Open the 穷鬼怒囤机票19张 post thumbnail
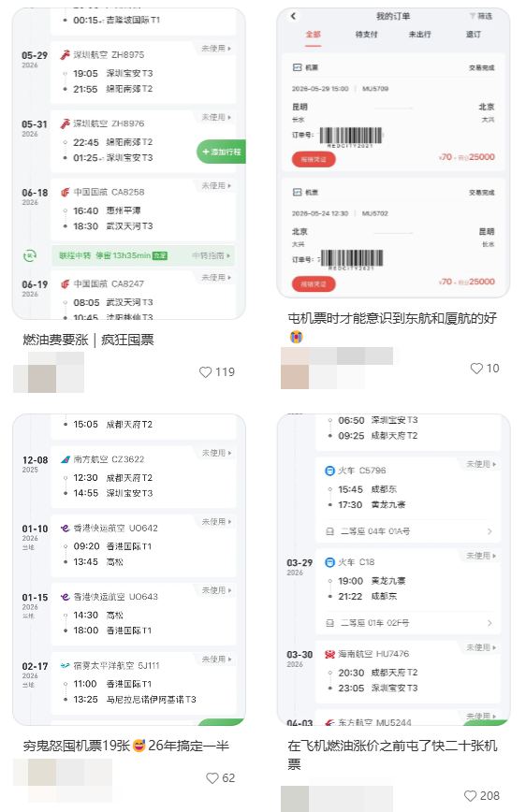 [x=129, y=570]
